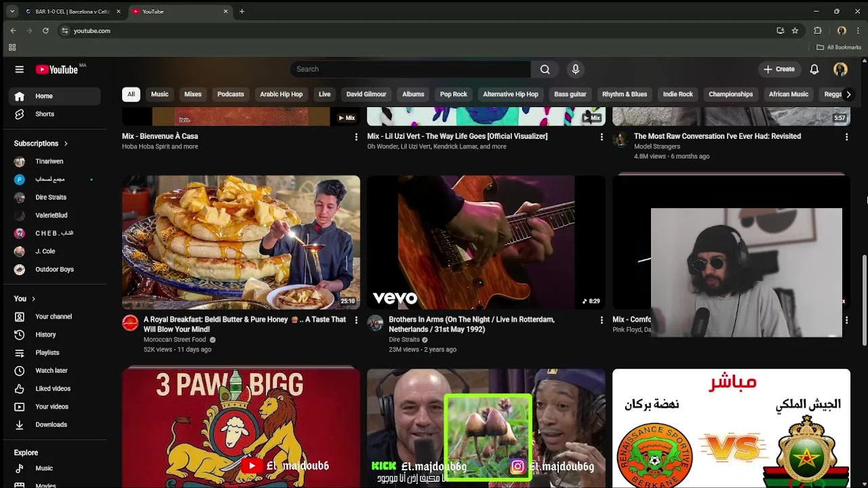Open the notifications bell
868x488 pixels.
(x=814, y=69)
